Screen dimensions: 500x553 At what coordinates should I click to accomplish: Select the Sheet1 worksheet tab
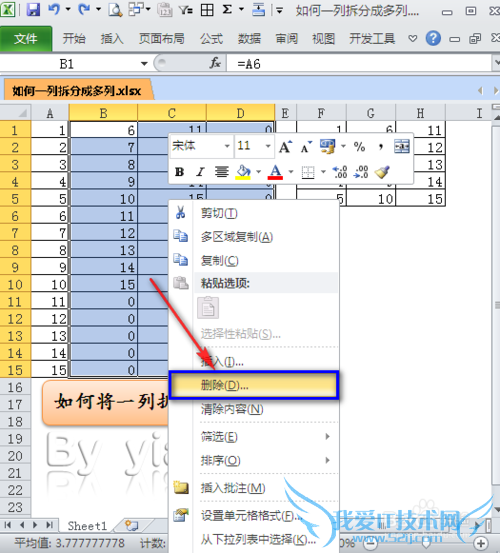click(x=87, y=526)
